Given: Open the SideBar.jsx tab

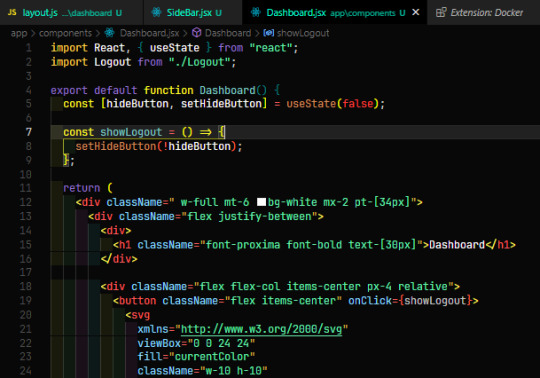Looking at the screenshot, I should [193, 13].
